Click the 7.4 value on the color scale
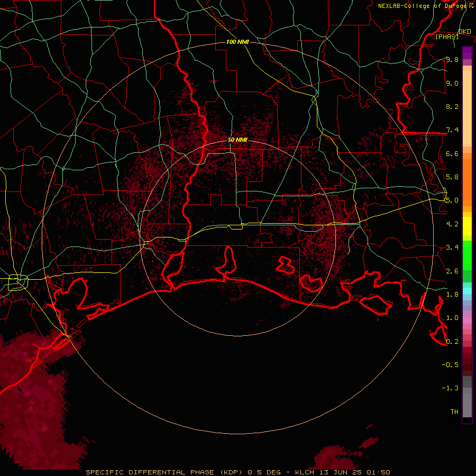The image size is (476, 476). [x=452, y=130]
